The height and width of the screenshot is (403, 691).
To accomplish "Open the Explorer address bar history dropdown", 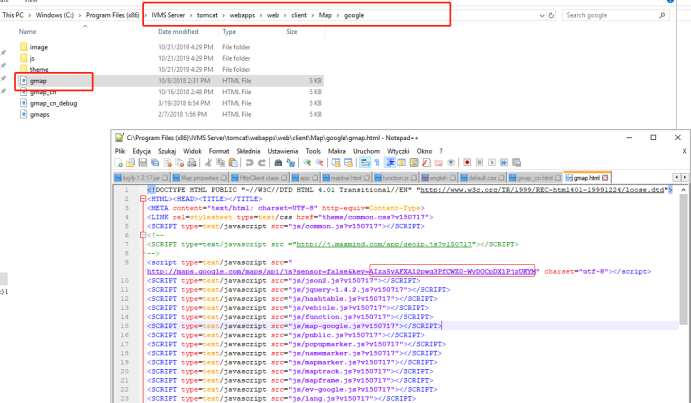I will click(x=542, y=15).
